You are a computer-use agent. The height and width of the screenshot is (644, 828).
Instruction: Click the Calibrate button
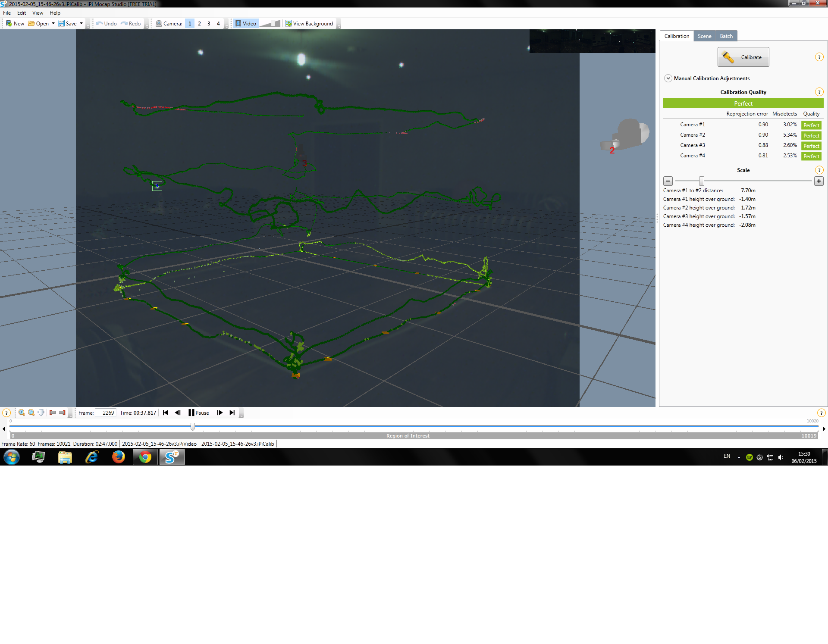743,57
